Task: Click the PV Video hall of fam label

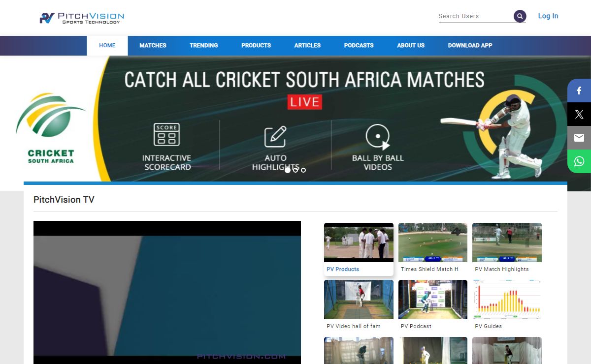Action: (354, 326)
